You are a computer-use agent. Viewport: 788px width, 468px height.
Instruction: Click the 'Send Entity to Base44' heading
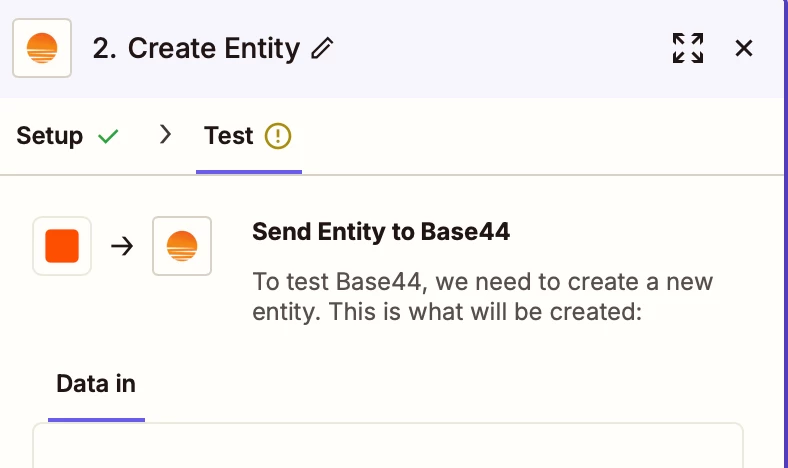[381, 232]
